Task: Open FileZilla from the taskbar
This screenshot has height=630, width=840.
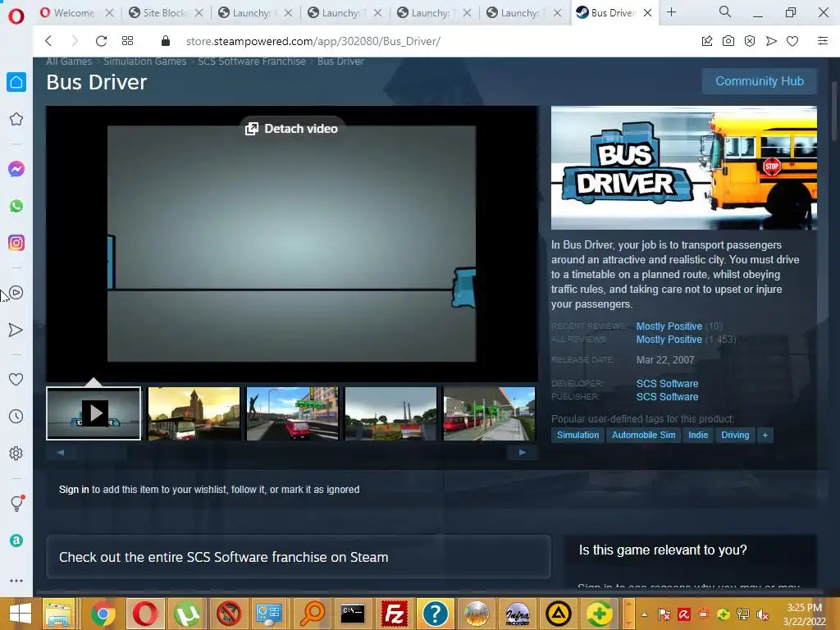Action: [394, 614]
